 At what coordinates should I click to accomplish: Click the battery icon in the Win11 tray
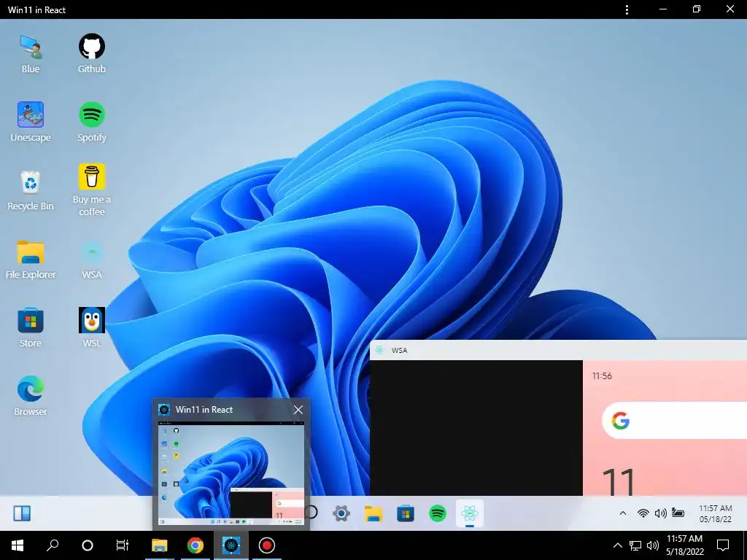coord(678,513)
